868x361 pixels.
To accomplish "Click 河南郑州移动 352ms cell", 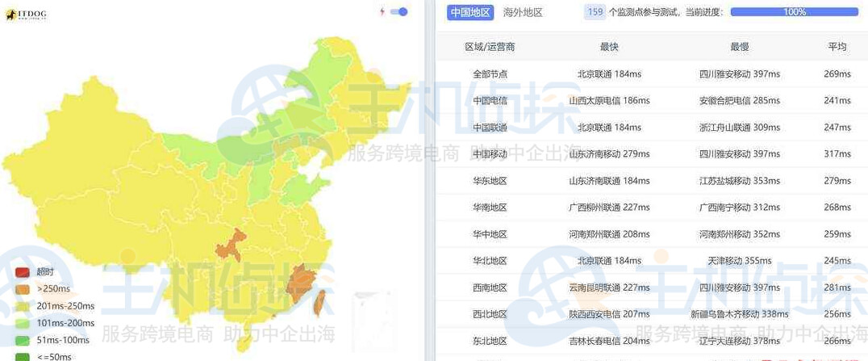I will point(740,234).
